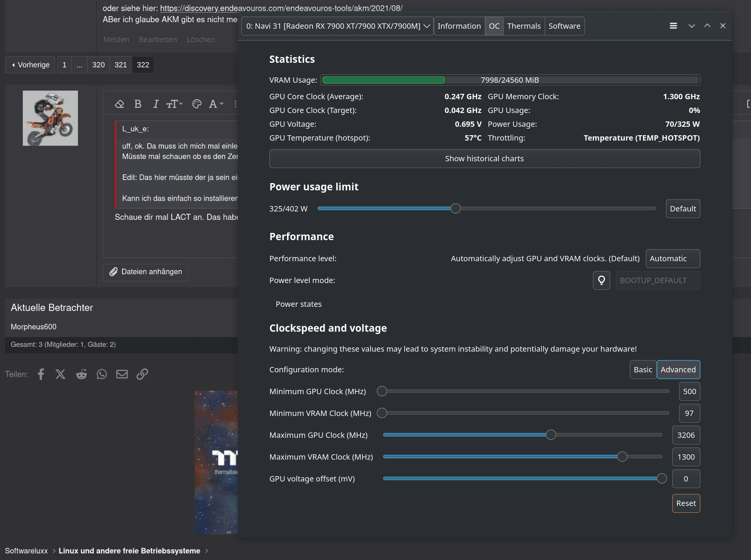Click the eraser remove-formatting icon

pos(120,104)
